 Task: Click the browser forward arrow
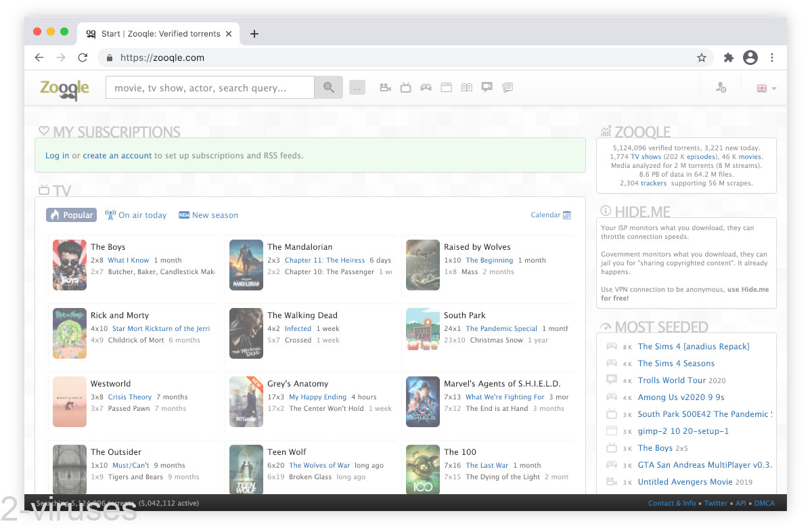tap(61, 58)
